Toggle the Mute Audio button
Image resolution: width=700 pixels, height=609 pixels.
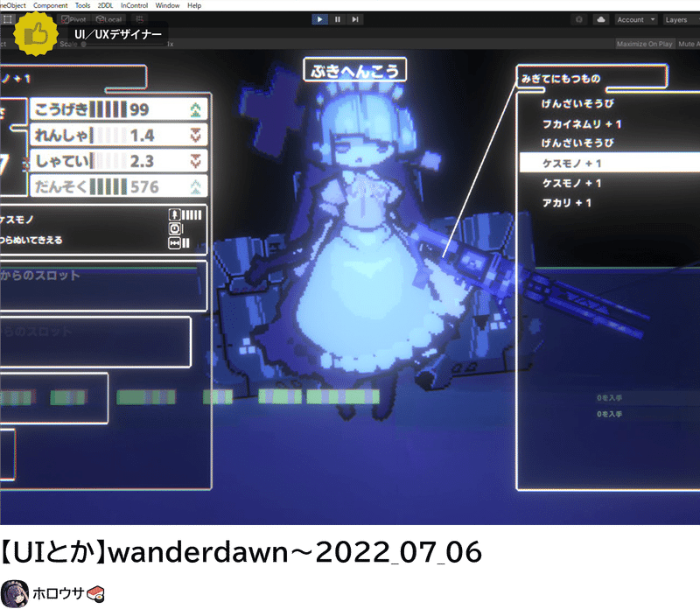[689, 44]
